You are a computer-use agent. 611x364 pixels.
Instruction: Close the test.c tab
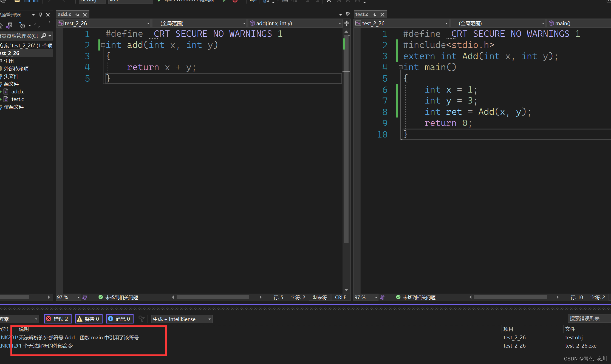click(x=383, y=15)
